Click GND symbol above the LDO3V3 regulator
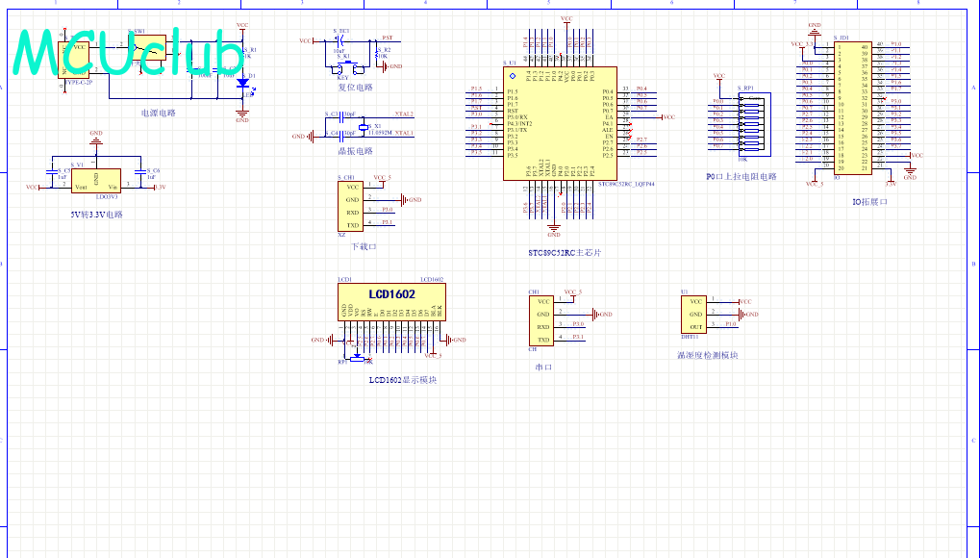 [95, 138]
